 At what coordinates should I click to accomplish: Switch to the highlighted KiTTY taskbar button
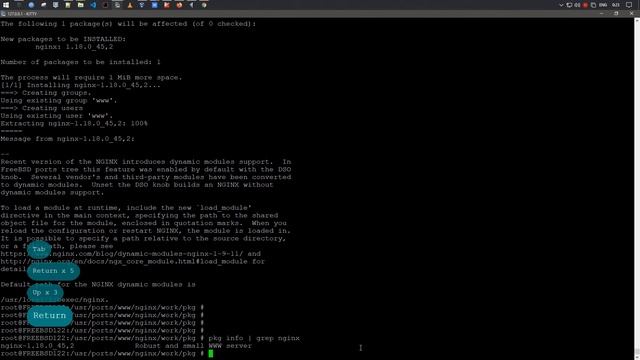pyautogui.click(x=118, y=5)
